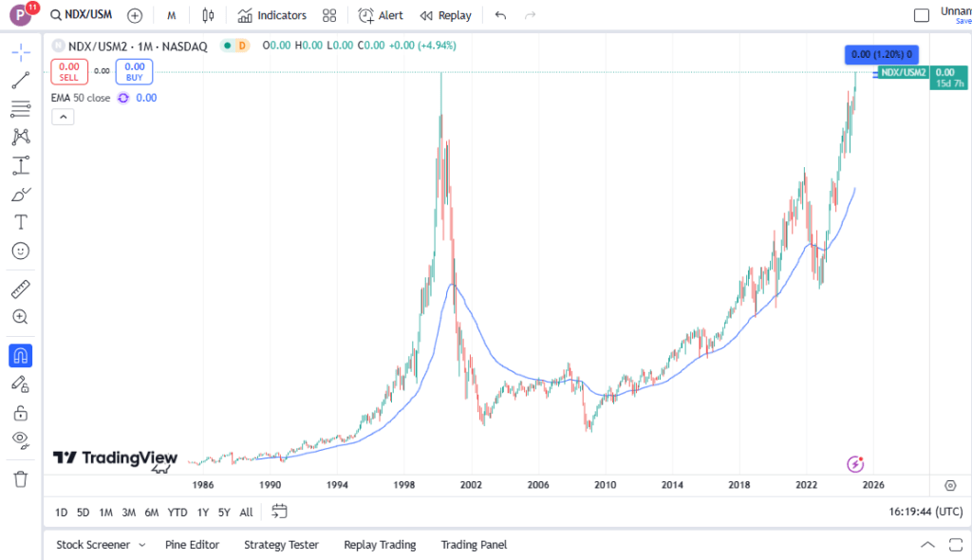
Task: Expand the bottom panel with chevron
Action: (927, 545)
